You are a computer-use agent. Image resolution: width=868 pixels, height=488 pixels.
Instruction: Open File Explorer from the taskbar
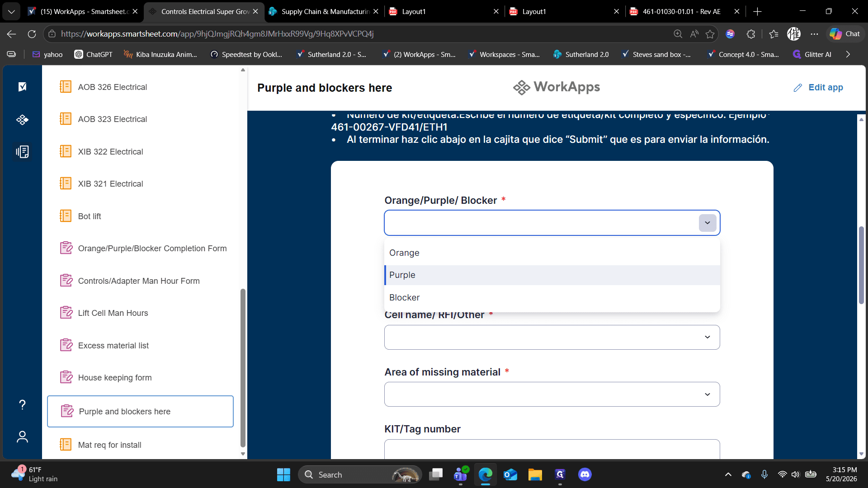coord(535,474)
